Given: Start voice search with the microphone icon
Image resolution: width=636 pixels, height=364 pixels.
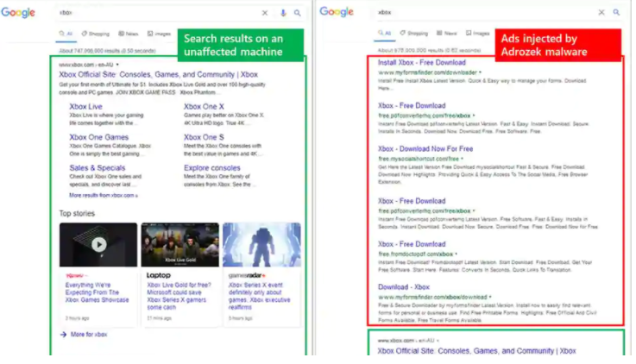Looking at the screenshot, I should pos(283,13).
